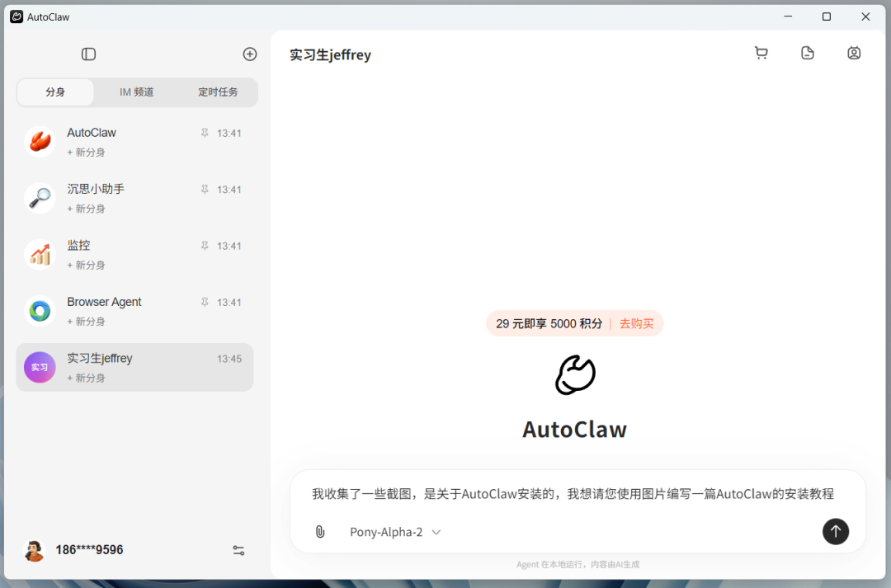The width and height of the screenshot is (891, 588).
Task: Create a new chat with the plus icon
Action: [x=249, y=54]
